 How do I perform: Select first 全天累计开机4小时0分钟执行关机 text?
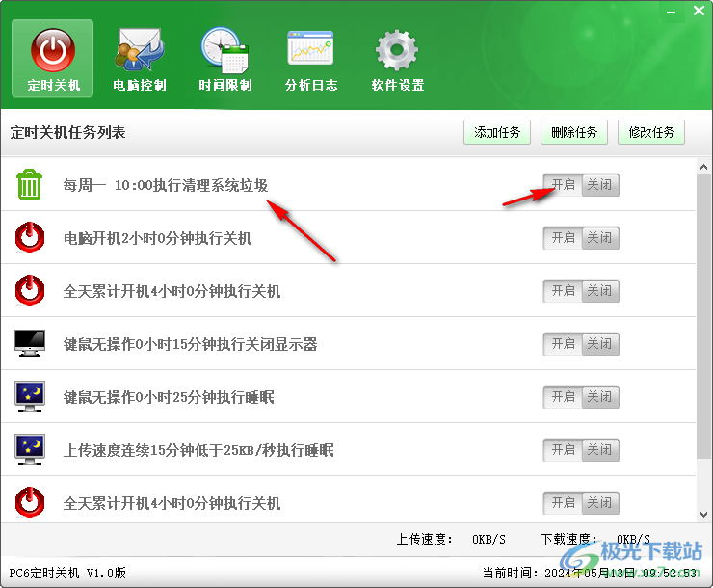pos(172,291)
